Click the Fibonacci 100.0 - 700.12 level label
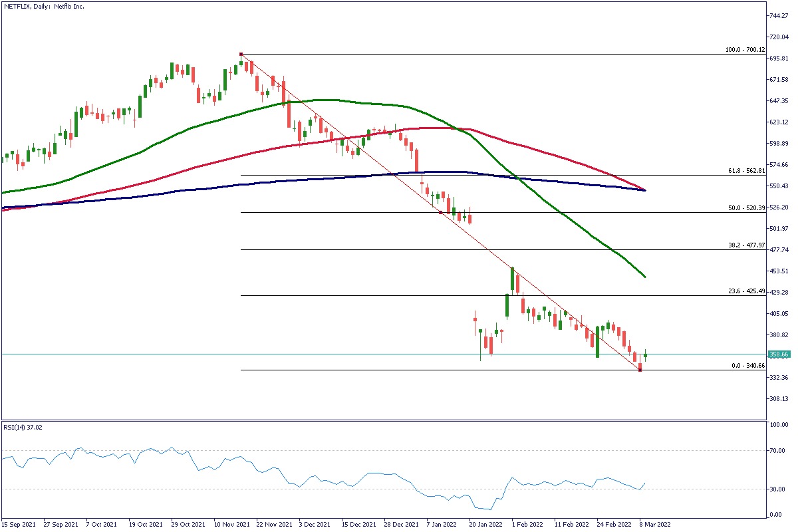The image size is (798, 532). [x=745, y=50]
